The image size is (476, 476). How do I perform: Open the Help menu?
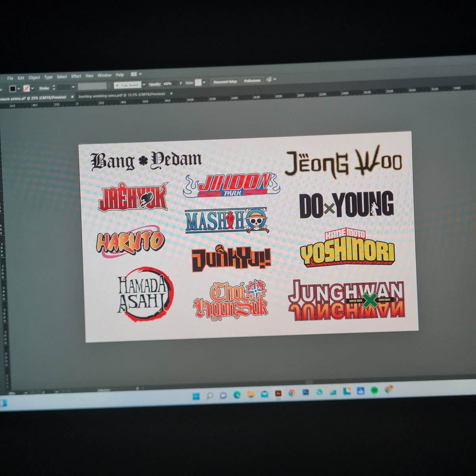(119, 75)
